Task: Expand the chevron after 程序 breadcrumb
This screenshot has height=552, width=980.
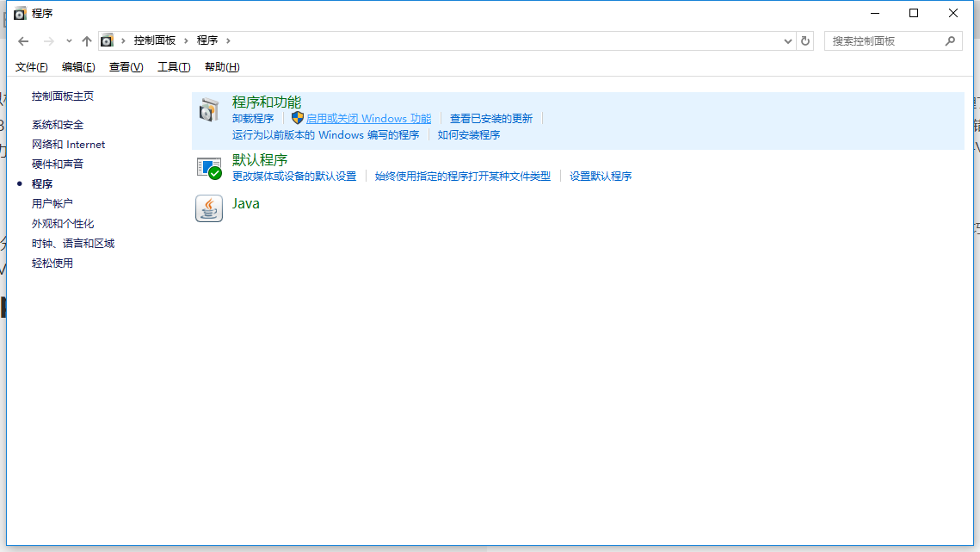Action: point(228,40)
